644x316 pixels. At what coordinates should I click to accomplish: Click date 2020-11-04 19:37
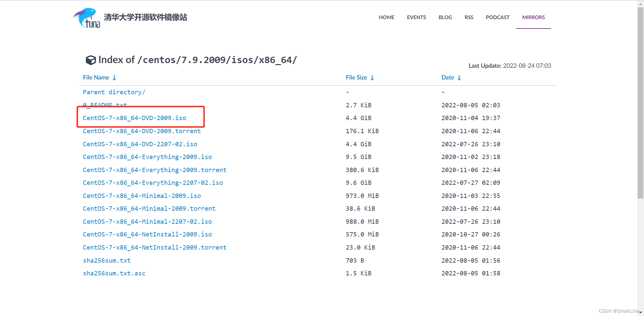click(x=471, y=118)
